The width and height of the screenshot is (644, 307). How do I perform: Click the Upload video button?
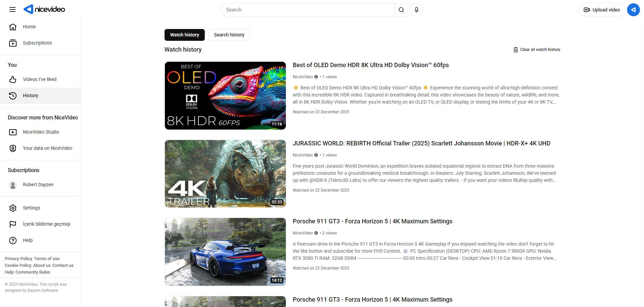(602, 10)
